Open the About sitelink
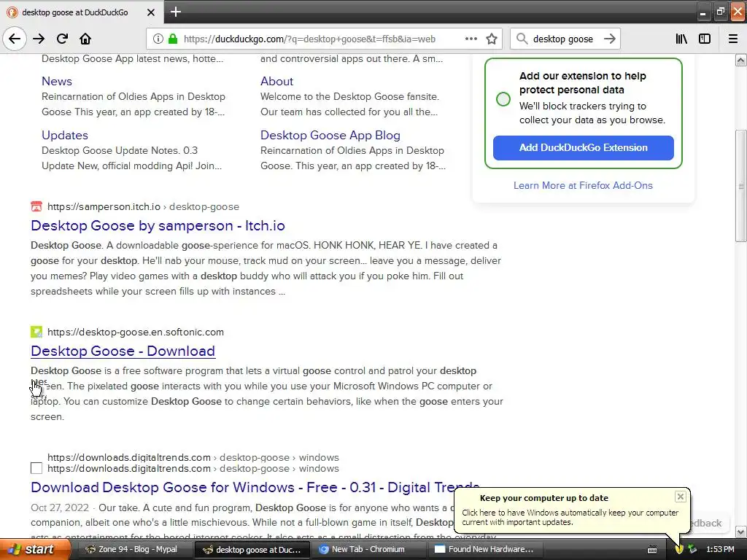Image resolution: width=747 pixels, height=560 pixels. (276, 81)
